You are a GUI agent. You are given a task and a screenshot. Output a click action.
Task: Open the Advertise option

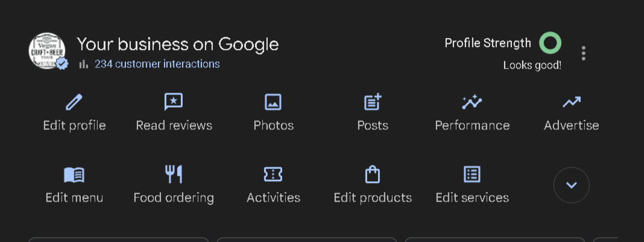tap(571, 103)
